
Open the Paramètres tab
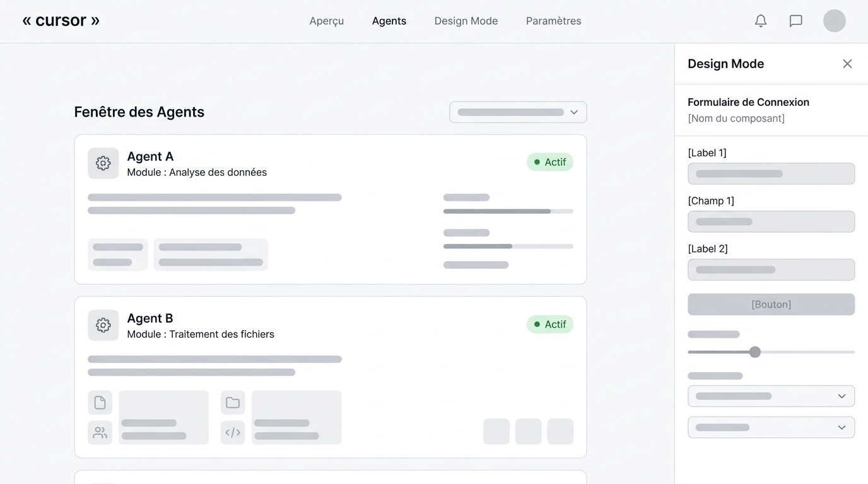[554, 21]
